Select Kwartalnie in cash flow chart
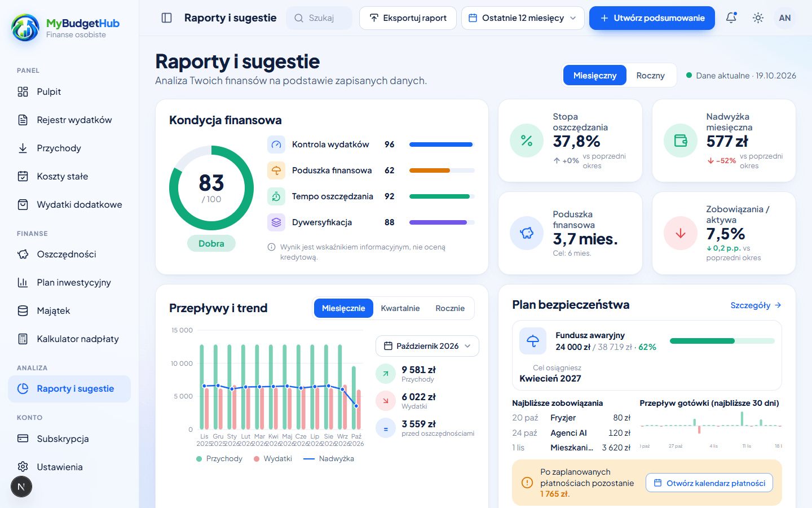 [x=400, y=308]
